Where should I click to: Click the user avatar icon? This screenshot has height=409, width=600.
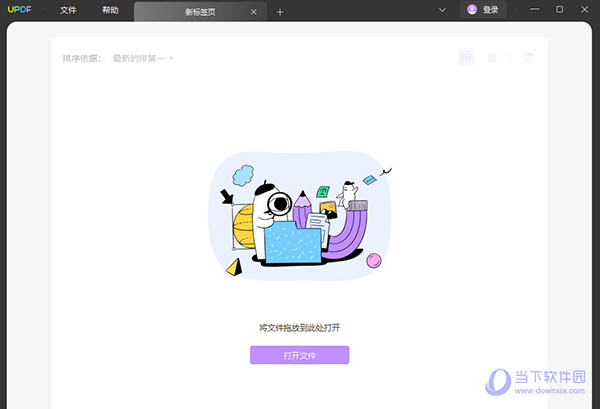[x=472, y=10]
